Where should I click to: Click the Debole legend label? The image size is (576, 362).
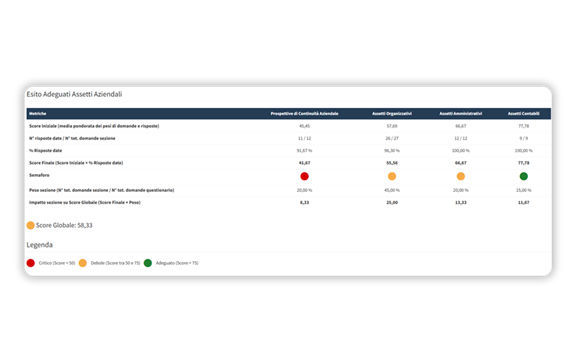click(115, 263)
